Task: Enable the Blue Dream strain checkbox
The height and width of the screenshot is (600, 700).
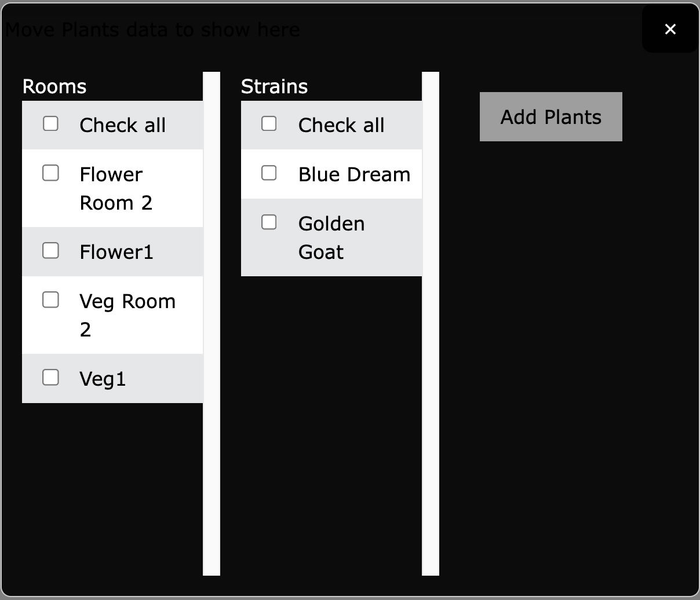Action: coord(269,173)
